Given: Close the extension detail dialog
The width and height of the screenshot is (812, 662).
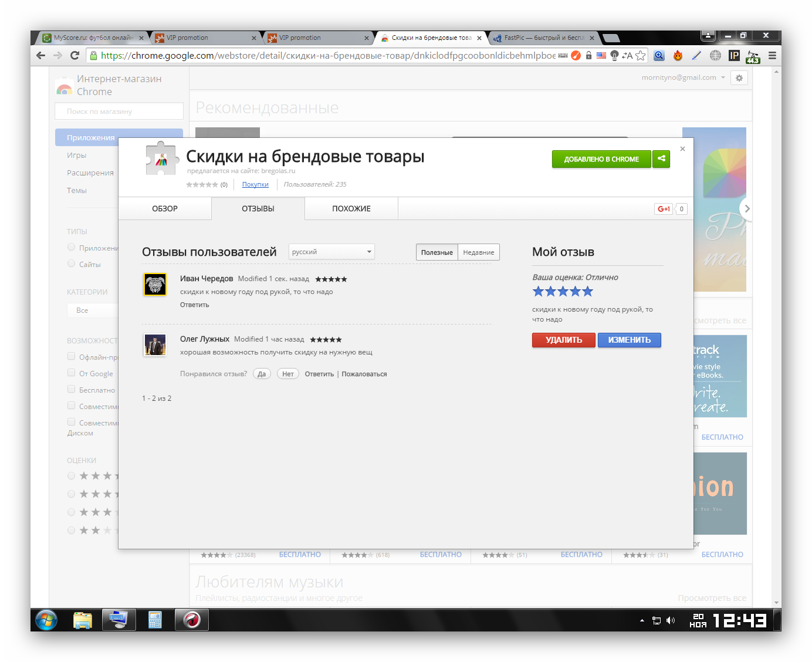Looking at the screenshot, I should click(682, 148).
